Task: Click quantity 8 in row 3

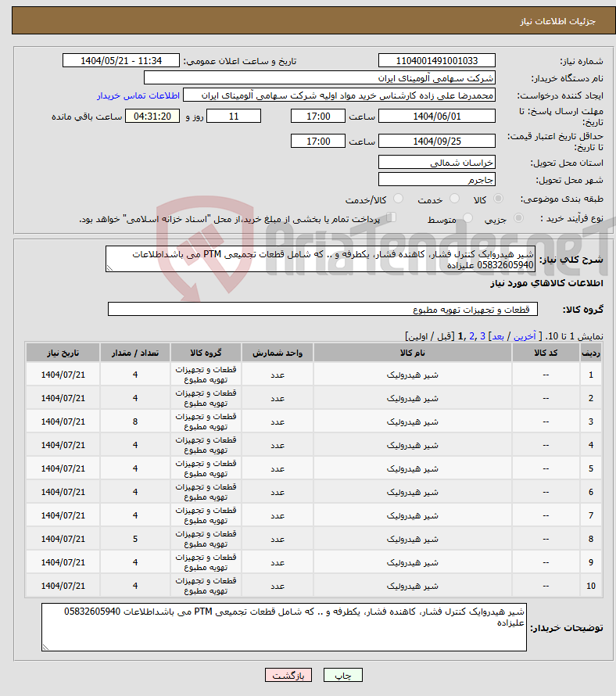Action: [x=135, y=422]
